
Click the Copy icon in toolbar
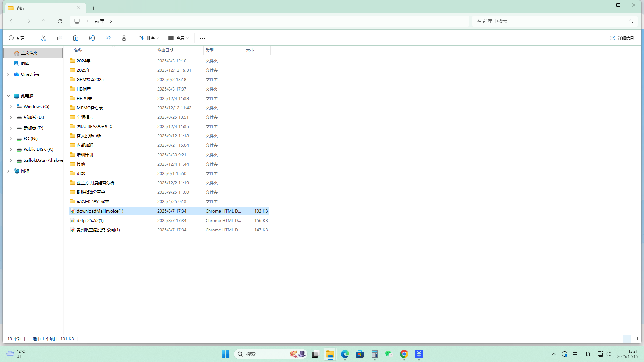pyautogui.click(x=60, y=38)
